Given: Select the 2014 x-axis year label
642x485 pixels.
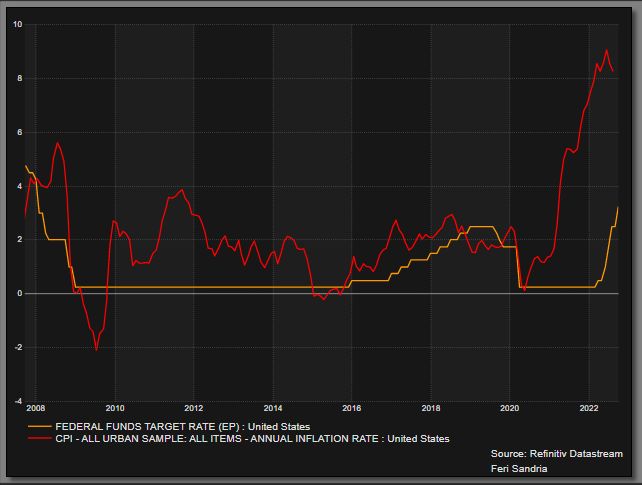Looking at the screenshot, I should tap(273, 408).
